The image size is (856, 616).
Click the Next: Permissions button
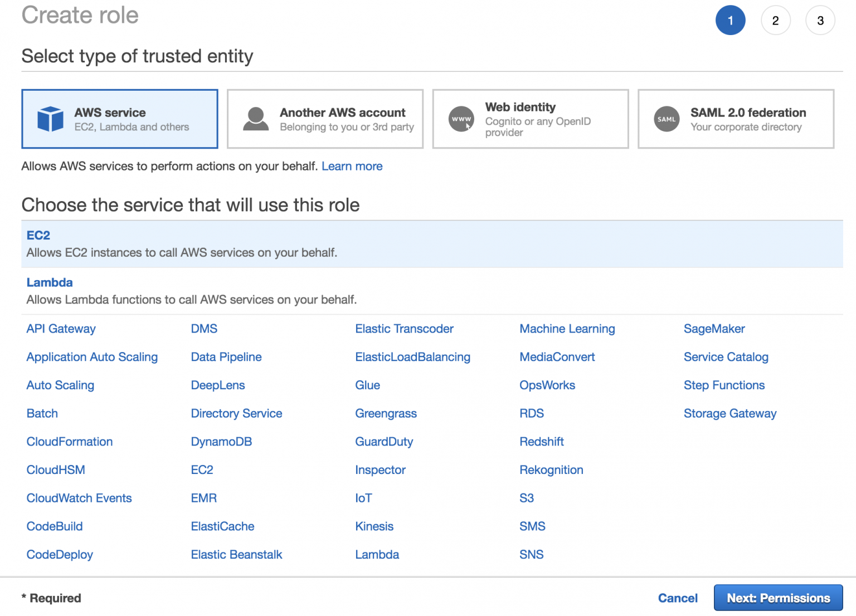point(778,598)
